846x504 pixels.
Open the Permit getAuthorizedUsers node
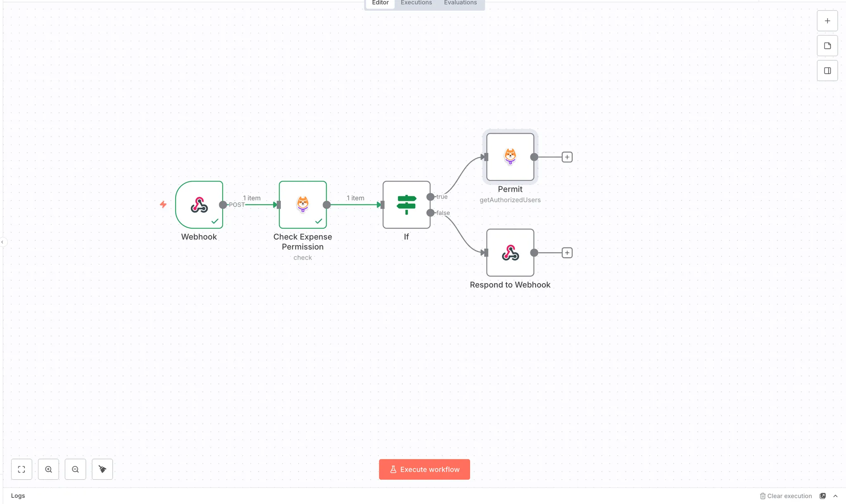pyautogui.click(x=510, y=157)
